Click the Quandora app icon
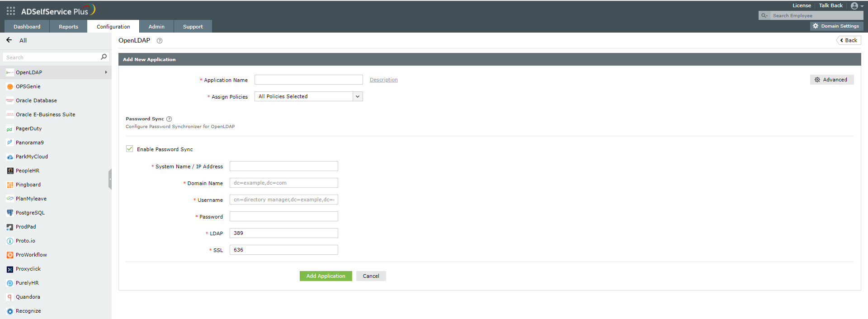 click(10, 297)
